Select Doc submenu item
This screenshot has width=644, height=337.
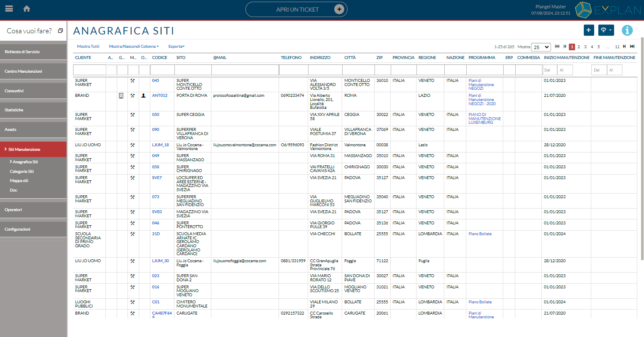click(14, 190)
